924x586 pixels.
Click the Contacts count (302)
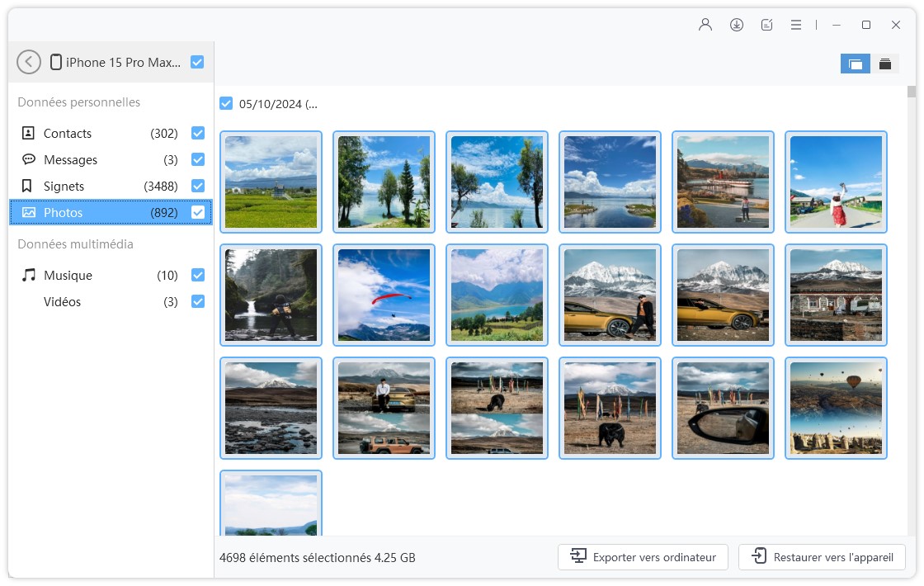164,133
